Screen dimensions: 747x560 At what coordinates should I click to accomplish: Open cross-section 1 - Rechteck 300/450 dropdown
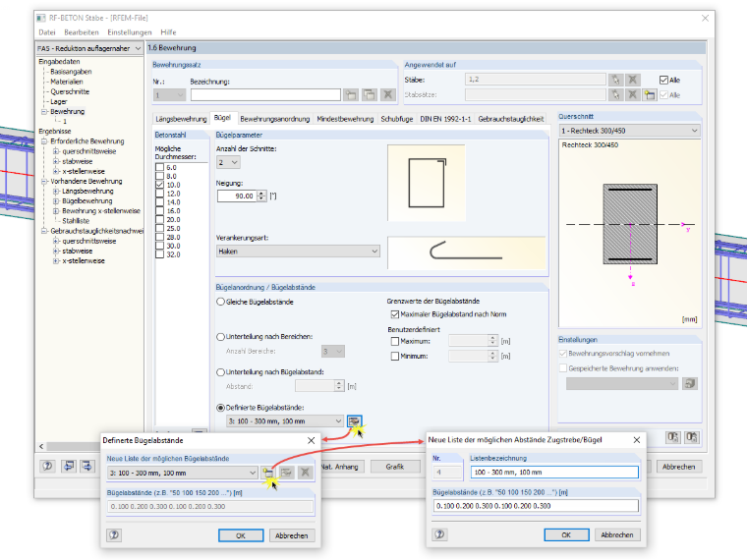[x=629, y=131]
